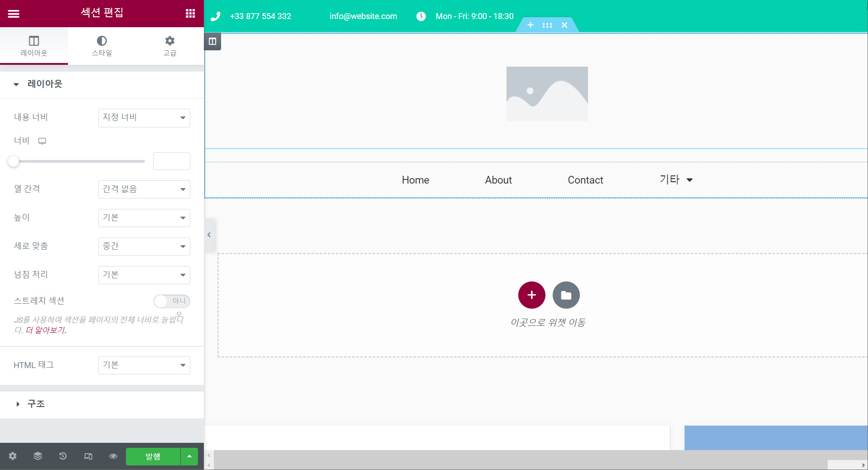The height and width of the screenshot is (470, 868).
Task: Click the Home menu item
Action: coord(415,180)
